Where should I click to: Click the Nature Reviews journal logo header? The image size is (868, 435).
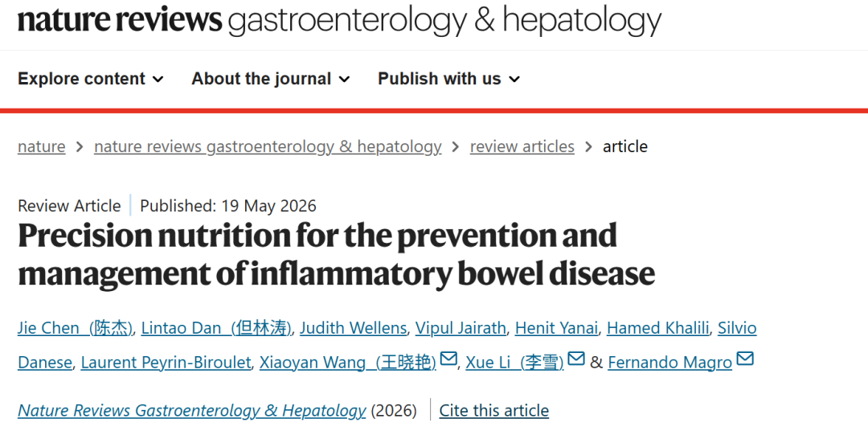[339, 20]
